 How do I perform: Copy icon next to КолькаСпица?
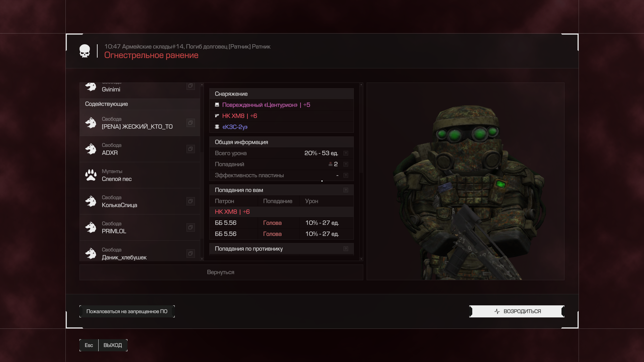click(x=191, y=201)
